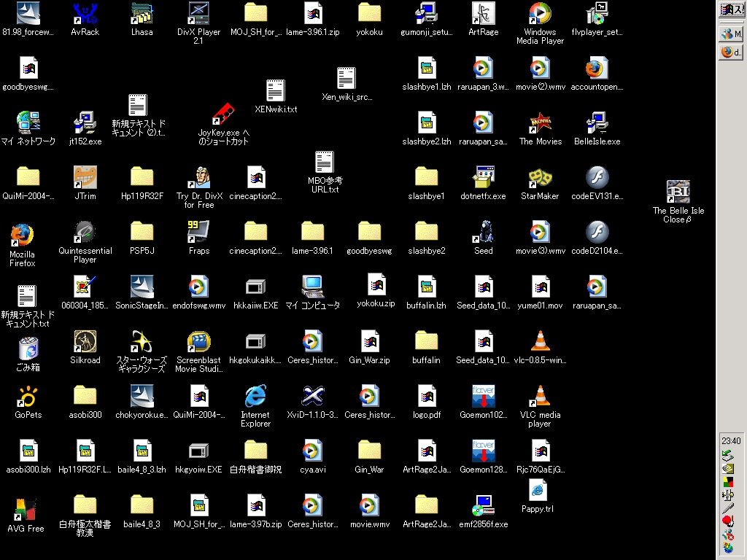The image size is (747, 560).
Task: Open the PSP5J folder
Action: (142, 238)
